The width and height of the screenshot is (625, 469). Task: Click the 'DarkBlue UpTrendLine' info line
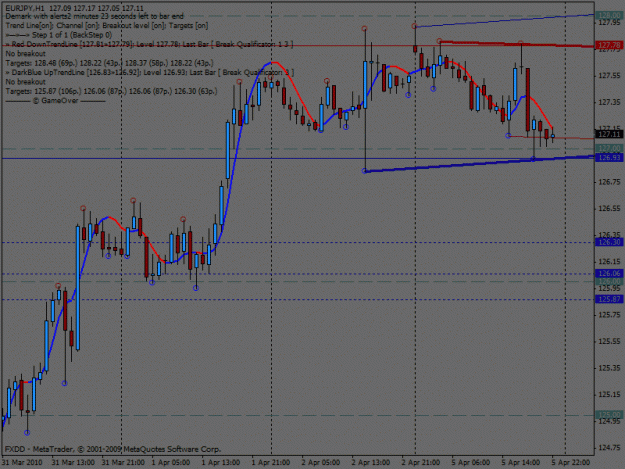(149, 73)
